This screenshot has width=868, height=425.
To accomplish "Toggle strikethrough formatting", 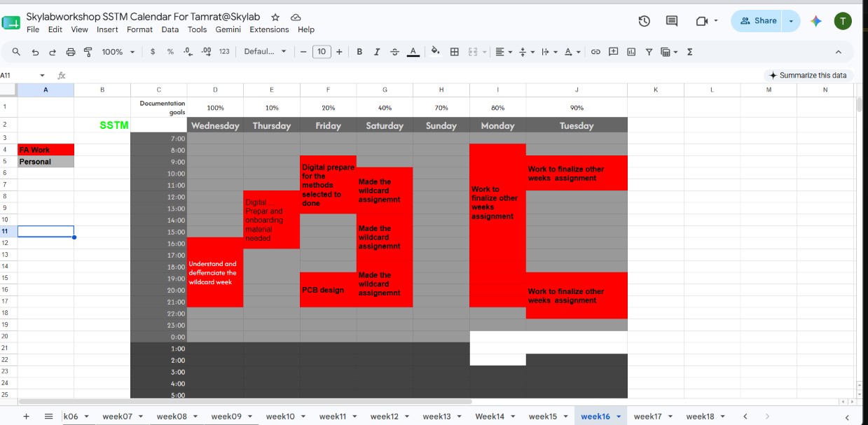I will coord(394,52).
